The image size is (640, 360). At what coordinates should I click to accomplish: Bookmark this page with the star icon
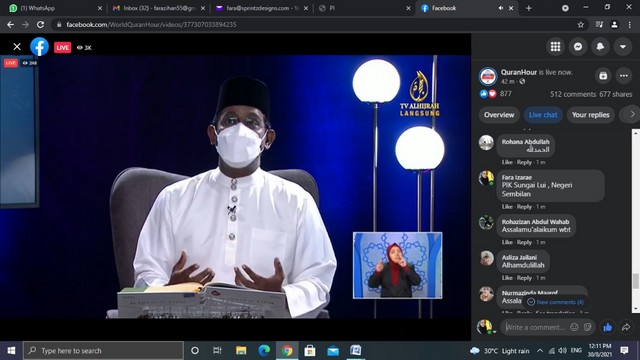pos(581,24)
